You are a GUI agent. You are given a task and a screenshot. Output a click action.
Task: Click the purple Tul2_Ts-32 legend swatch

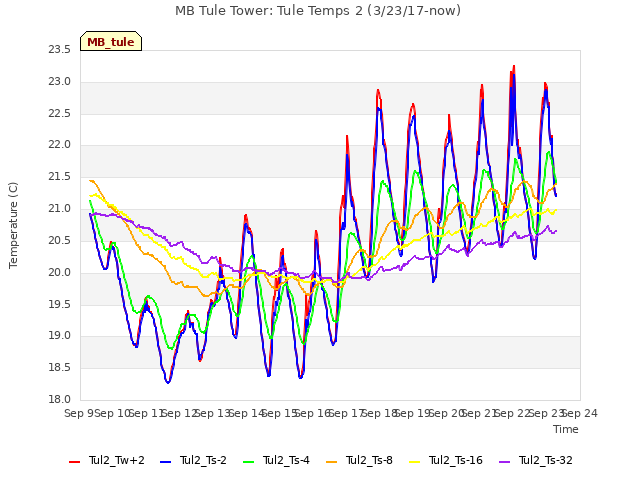point(505,462)
